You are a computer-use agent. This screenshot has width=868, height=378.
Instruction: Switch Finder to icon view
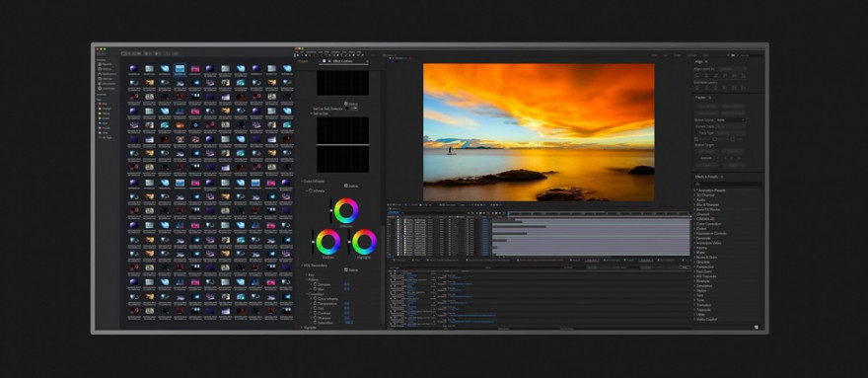coord(124,53)
